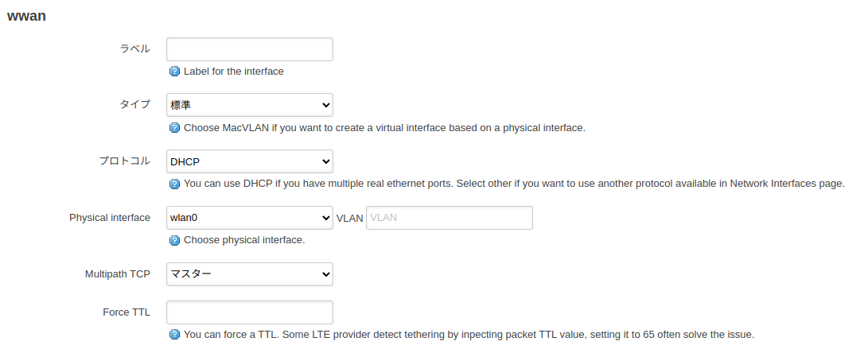868x349 pixels.
Task: Click the Force TTL input field
Action: (249, 312)
